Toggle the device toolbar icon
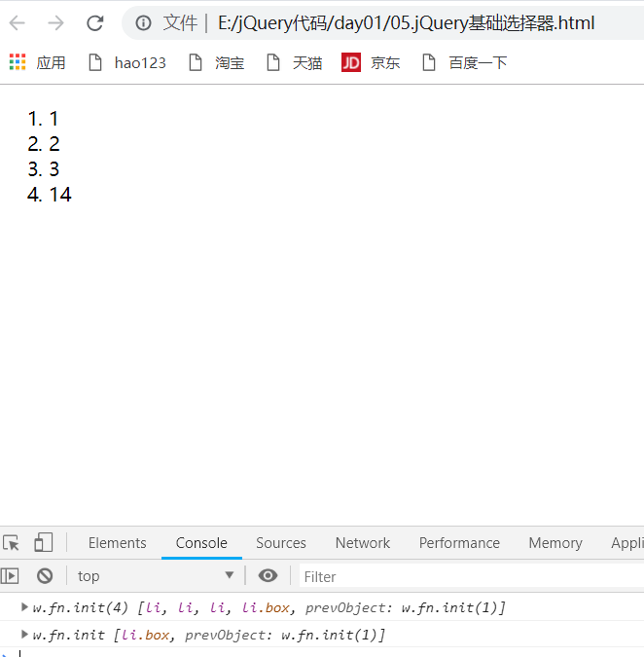Screen dimensions: 644x657 click(x=43, y=542)
